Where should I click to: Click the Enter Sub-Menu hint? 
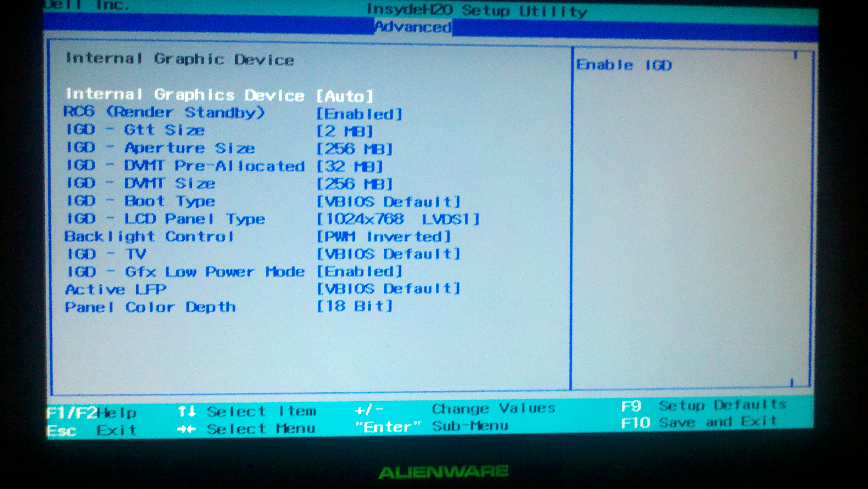click(x=432, y=427)
